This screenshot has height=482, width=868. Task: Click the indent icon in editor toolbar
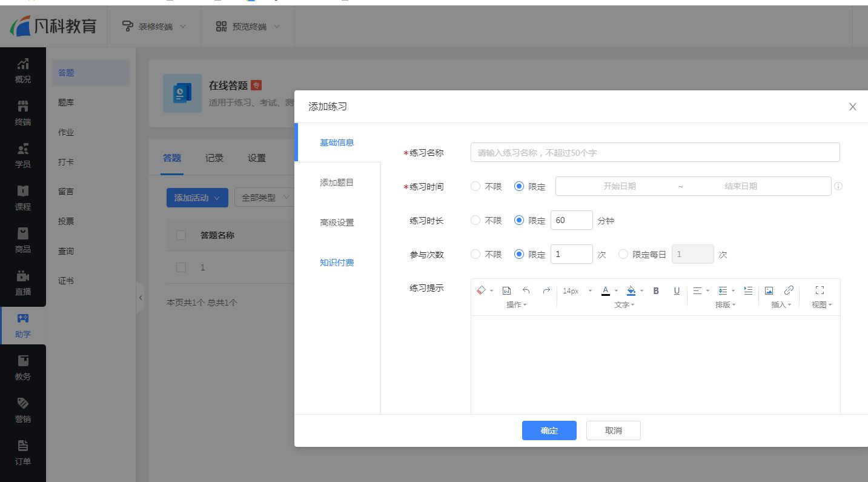(748, 290)
